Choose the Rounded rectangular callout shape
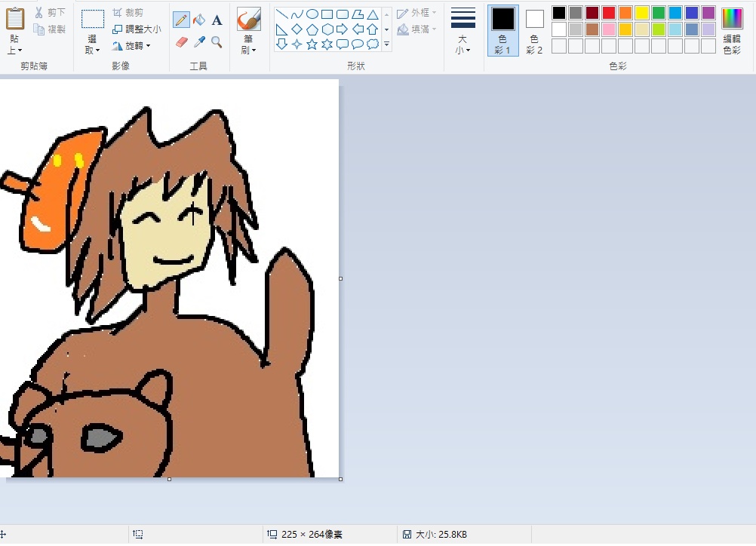This screenshot has width=756, height=546. pos(343,44)
